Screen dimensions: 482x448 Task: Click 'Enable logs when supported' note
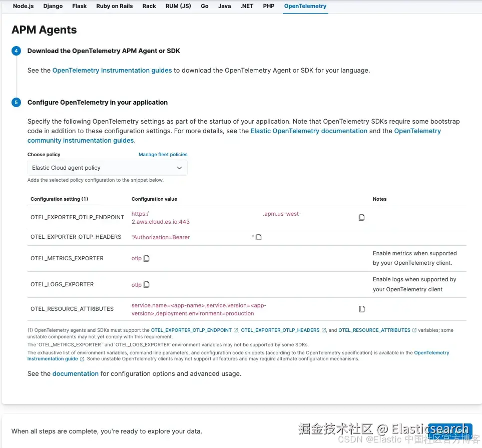[414, 284]
